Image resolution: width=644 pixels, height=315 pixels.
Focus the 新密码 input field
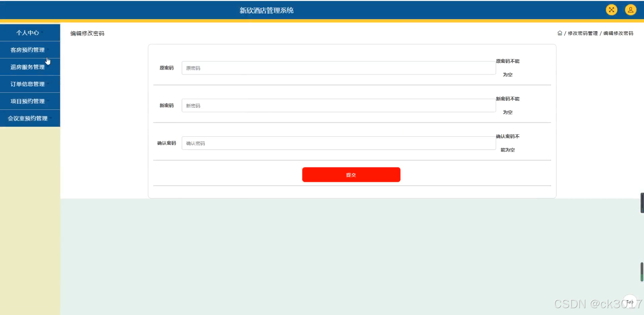[339, 106]
